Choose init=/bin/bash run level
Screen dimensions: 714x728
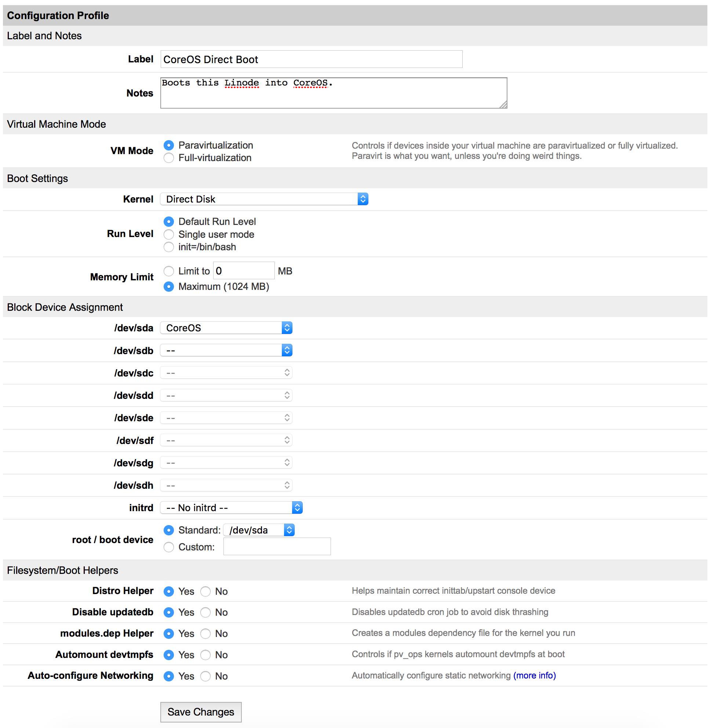click(169, 247)
